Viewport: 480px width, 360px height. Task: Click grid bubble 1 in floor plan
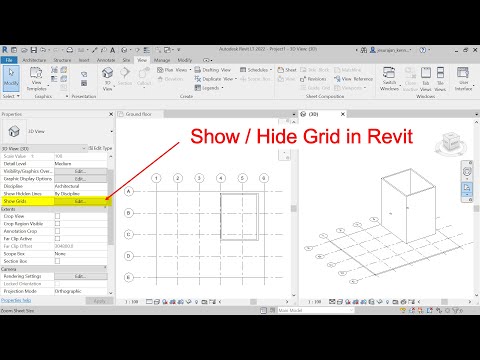[x=156, y=178]
